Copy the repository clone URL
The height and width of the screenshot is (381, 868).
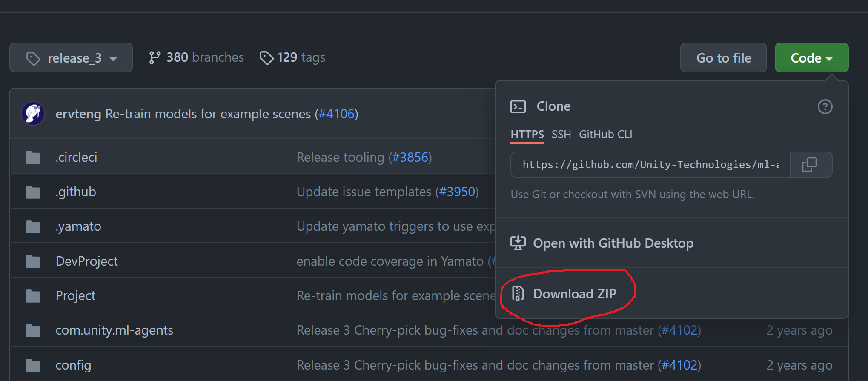(x=810, y=164)
